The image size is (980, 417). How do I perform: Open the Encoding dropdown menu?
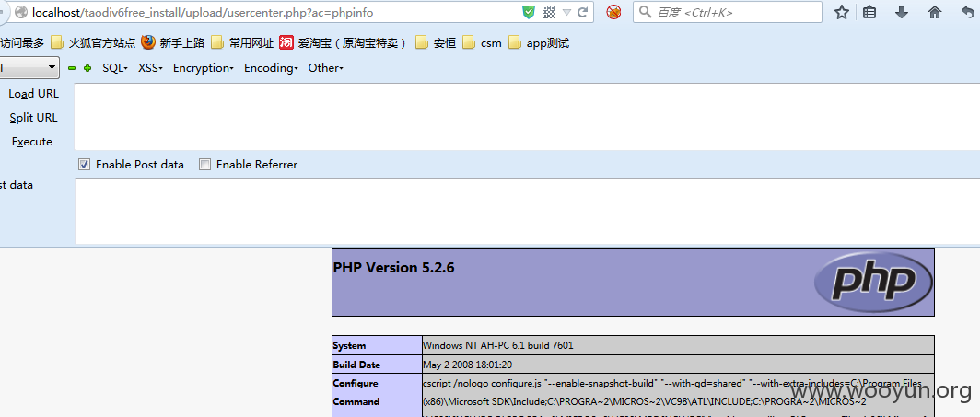point(271,68)
